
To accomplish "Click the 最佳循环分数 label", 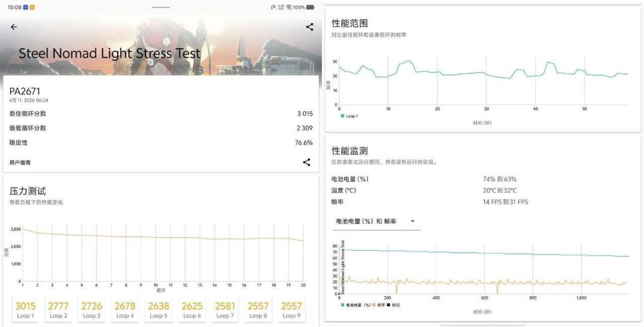I will click(28, 114).
